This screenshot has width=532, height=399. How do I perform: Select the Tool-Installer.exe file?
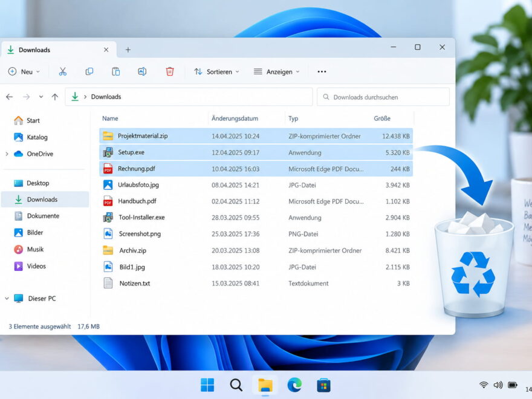256,218
